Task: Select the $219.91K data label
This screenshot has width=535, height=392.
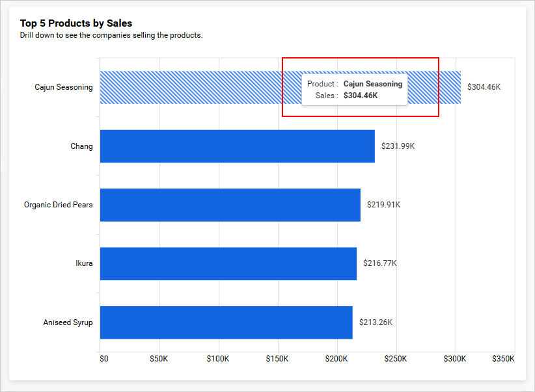Action: point(383,205)
